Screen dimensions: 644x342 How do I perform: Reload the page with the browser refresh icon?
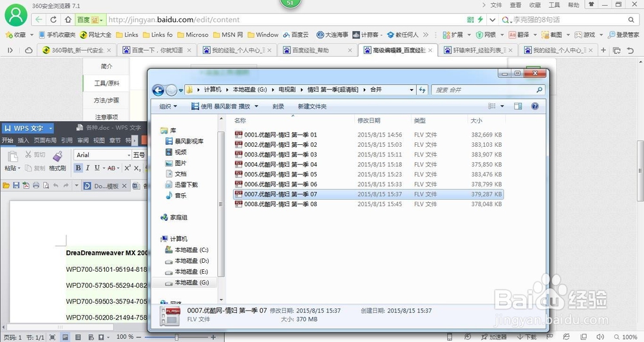click(x=53, y=19)
